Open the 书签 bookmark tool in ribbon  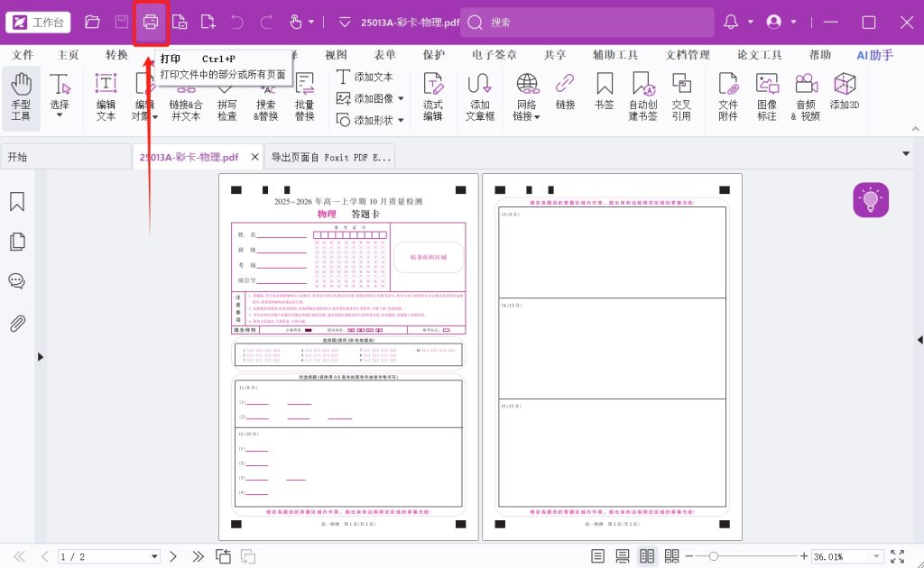click(604, 97)
